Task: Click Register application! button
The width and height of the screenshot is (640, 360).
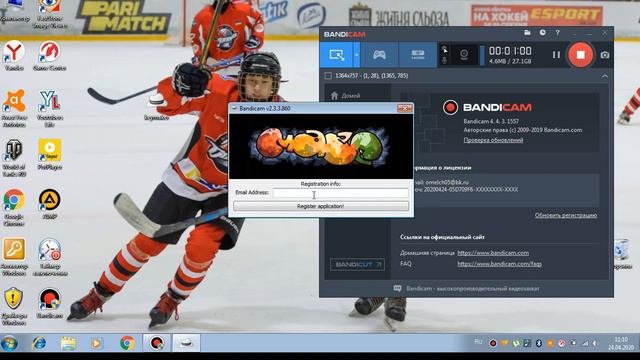Action: tap(321, 206)
